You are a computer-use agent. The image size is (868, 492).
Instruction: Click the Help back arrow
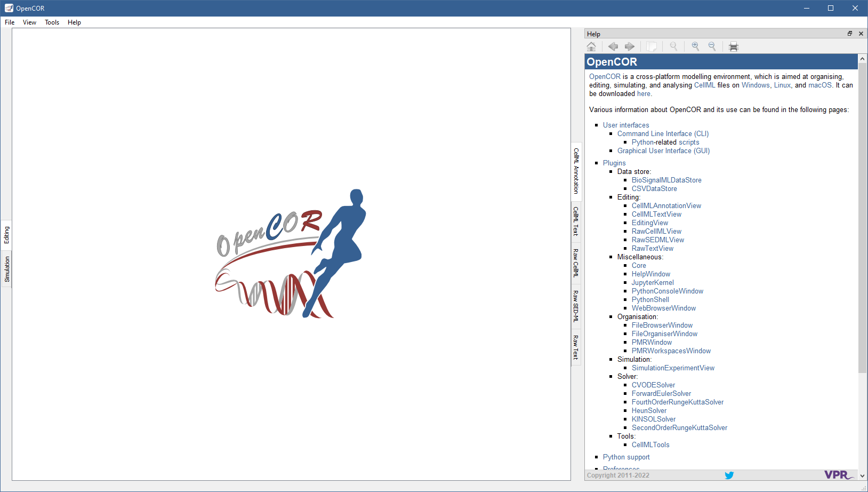click(x=613, y=46)
